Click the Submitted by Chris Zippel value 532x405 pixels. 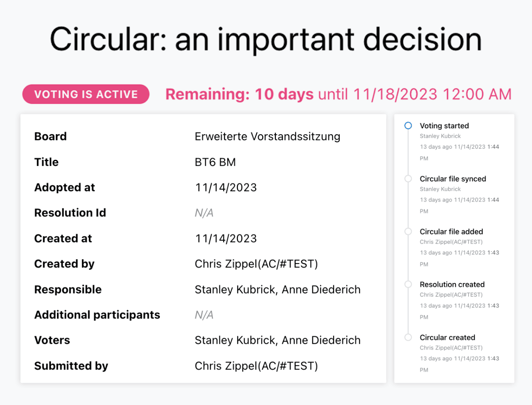click(x=256, y=366)
